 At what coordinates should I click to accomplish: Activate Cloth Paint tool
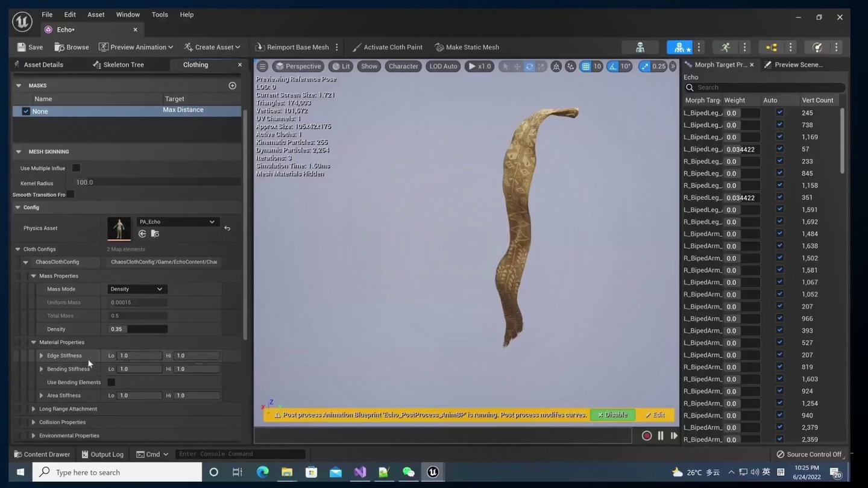[x=387, y=47]
